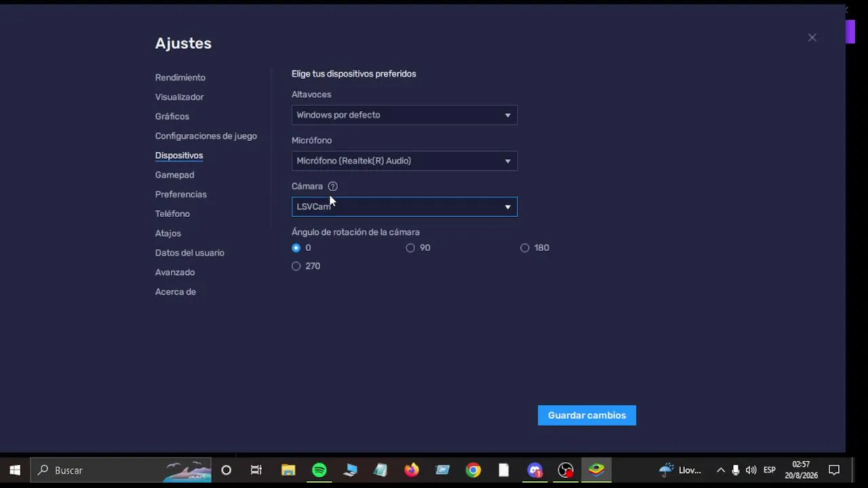Open Firefox from the taskbar
This screenshot has height=488, width=868.
tap(412, 470)
